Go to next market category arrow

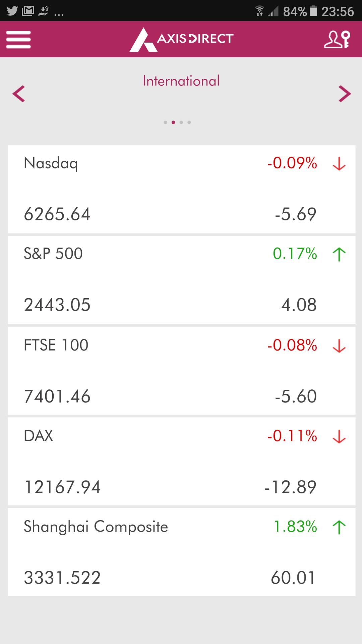click(x=345, y=94)
